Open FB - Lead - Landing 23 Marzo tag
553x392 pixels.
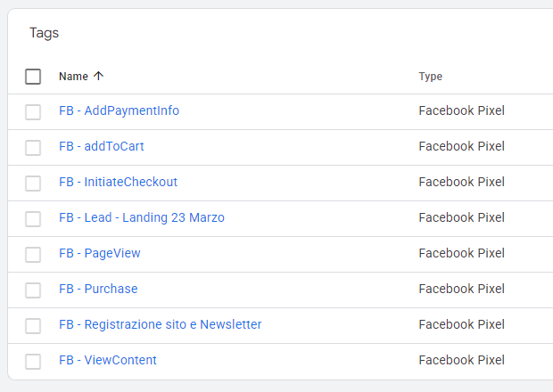[x=142, y=217]
